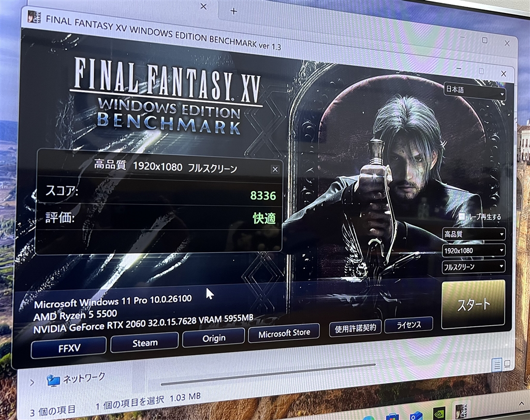Image resolution: width=530 pixels, height=420 pixels.
Task: Switch Explorer to details view
Action: (497, 365)
